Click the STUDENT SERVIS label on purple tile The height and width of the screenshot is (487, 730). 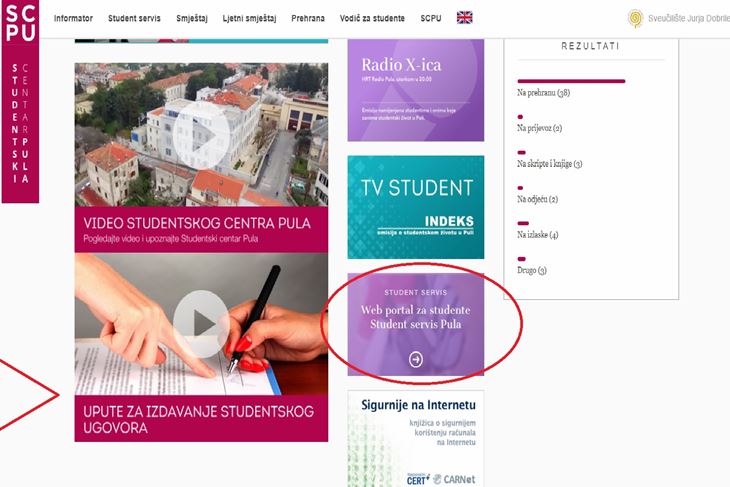point(416,292)
